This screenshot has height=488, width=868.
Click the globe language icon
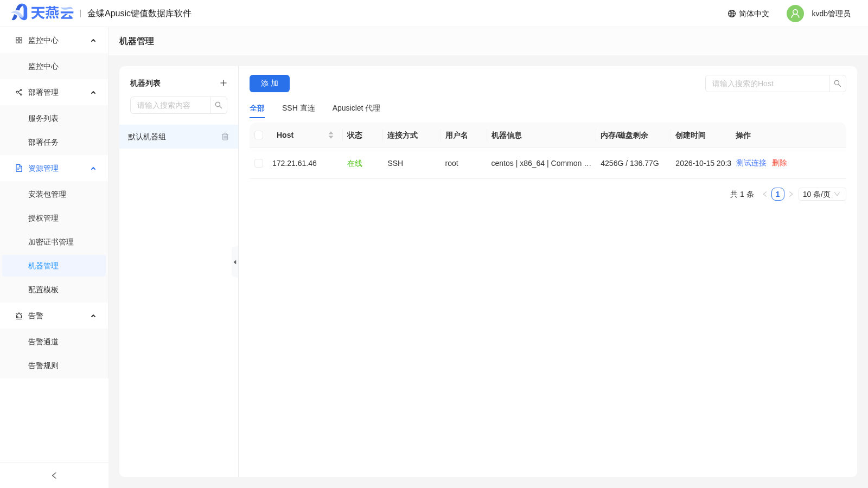pos(732,14)
